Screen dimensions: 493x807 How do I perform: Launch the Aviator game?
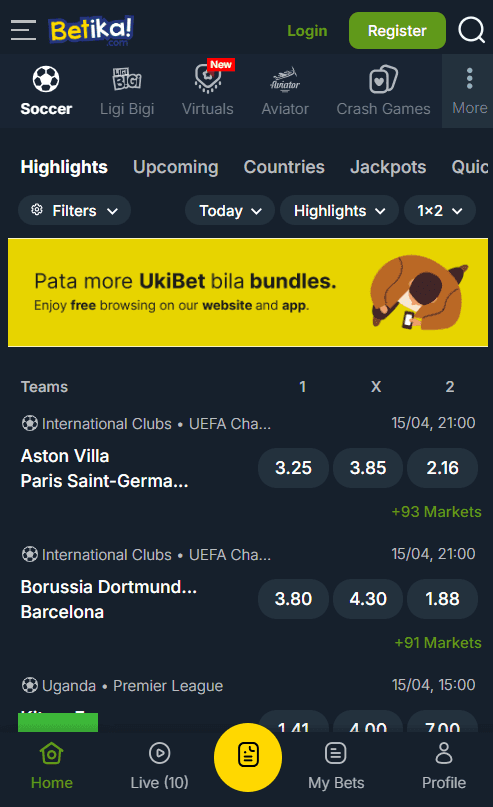point(285,91)
